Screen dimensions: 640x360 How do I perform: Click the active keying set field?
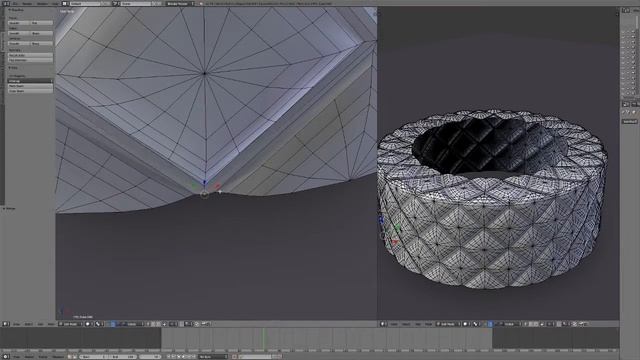pyautogui.click(x=255, y=357)
